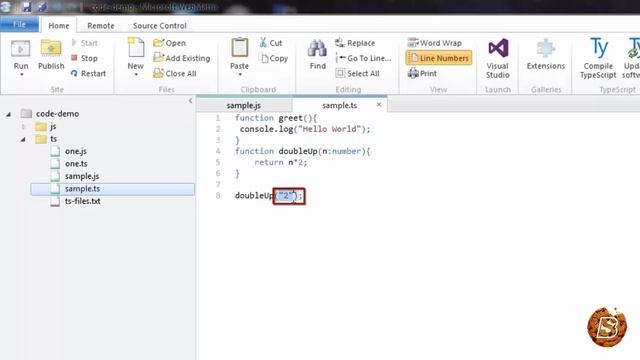
Task: Copy the selected text
Action: pos(274,58)
